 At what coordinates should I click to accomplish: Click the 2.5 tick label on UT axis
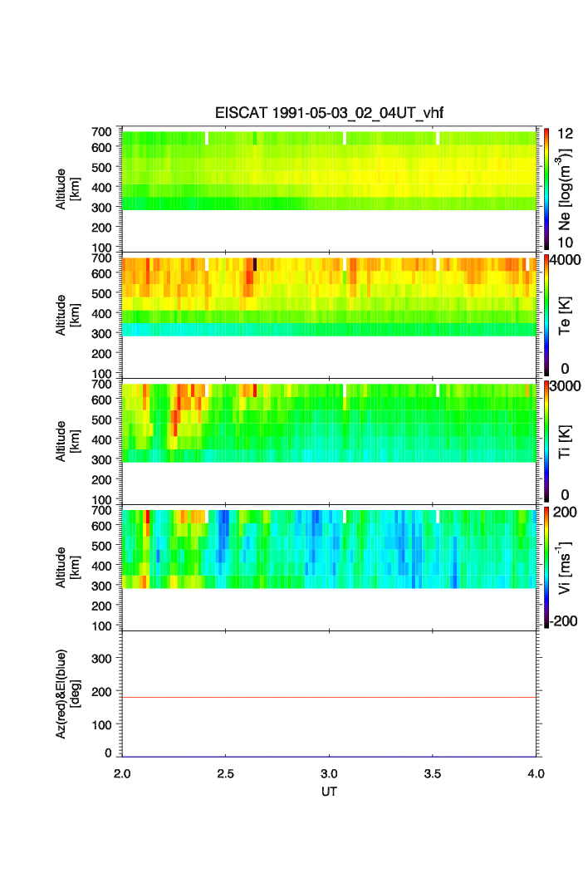(x=225, y=774)
